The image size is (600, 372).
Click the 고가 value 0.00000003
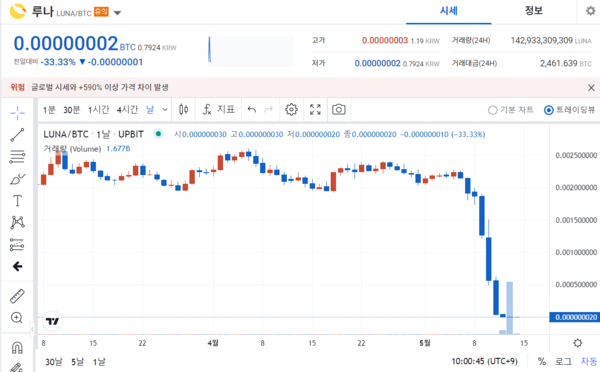click(385, 41)
